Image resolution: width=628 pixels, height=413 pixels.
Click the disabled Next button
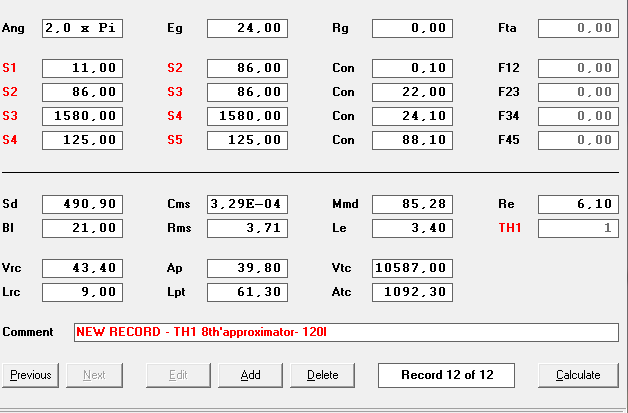95,375
